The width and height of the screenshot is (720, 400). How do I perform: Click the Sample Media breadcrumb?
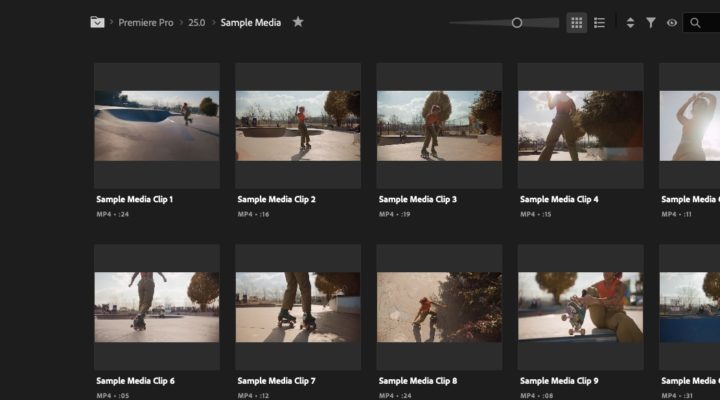(251, 23)
